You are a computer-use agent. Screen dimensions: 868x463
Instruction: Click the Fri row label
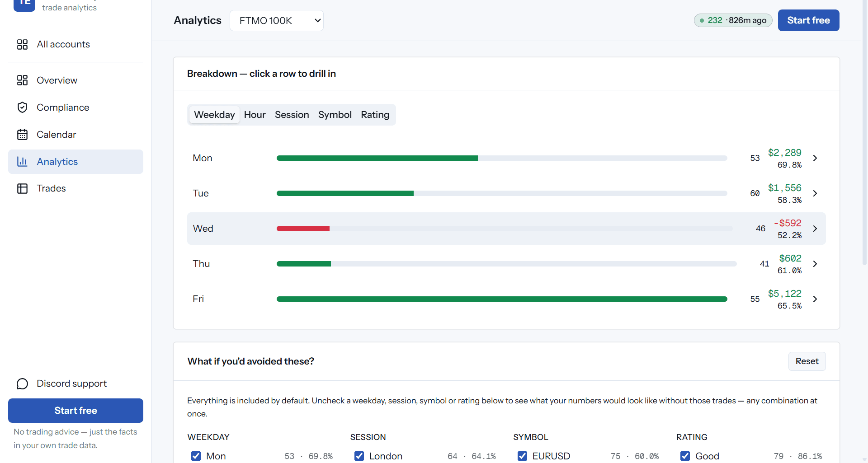click(198, 299)
